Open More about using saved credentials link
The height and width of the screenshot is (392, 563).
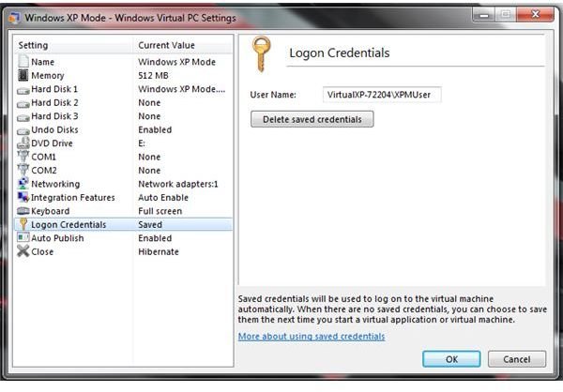[x=312, y=337]
